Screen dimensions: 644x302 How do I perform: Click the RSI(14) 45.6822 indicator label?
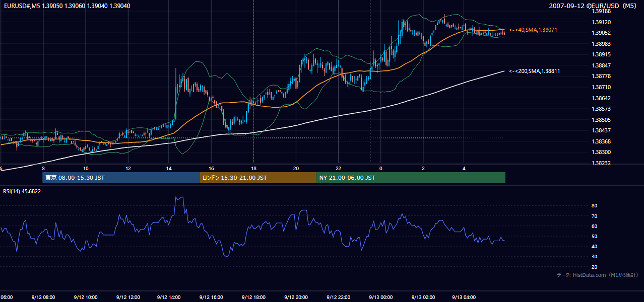tap(22, 191)
